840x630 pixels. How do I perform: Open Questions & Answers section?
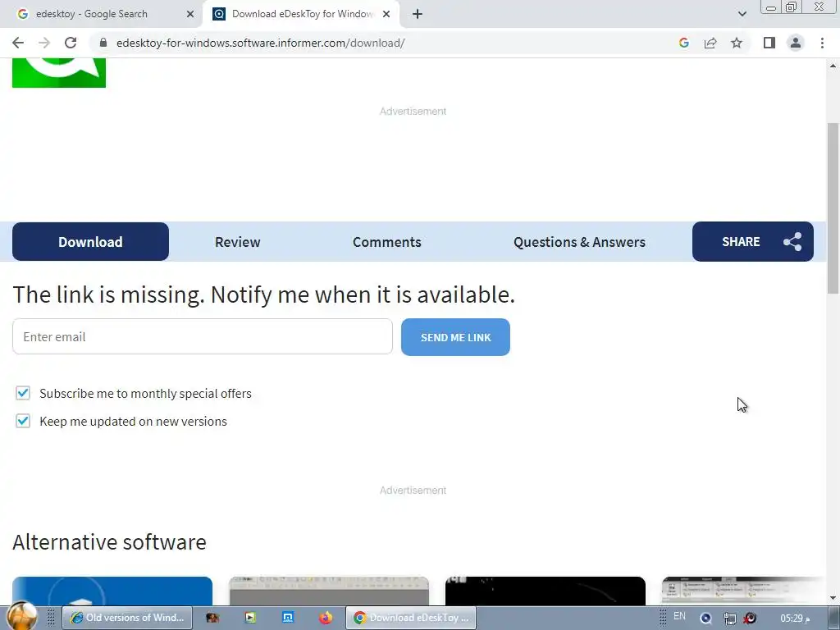(x=579, y=242)
